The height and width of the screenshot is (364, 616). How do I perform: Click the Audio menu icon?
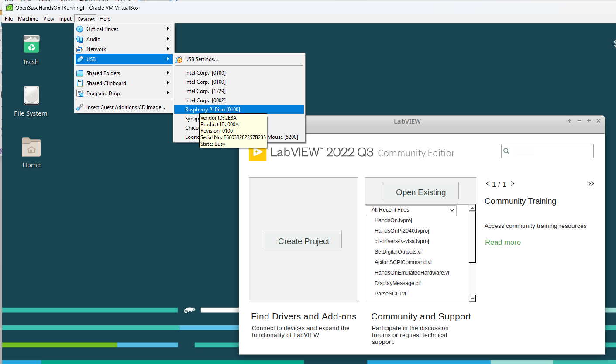79,39
